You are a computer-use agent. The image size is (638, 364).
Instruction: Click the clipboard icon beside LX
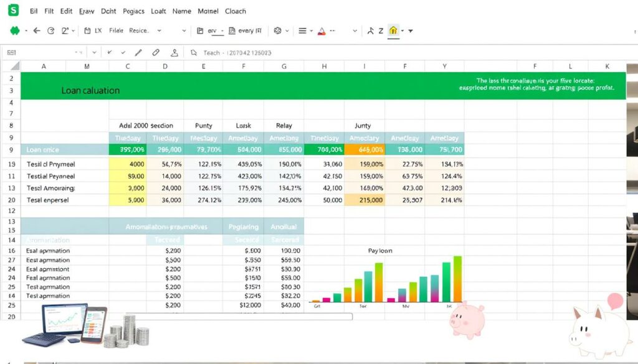pos(87,30)
